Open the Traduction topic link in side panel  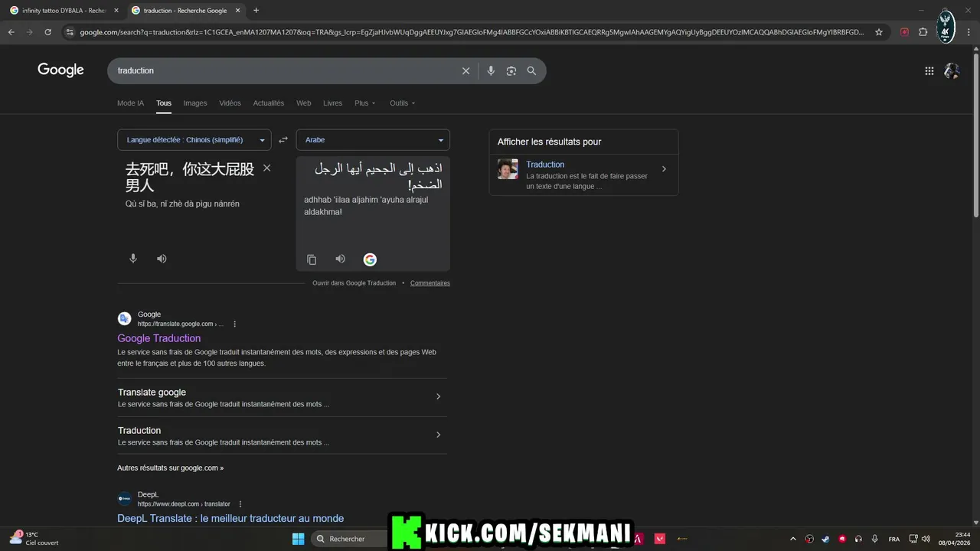click(545, 165)
